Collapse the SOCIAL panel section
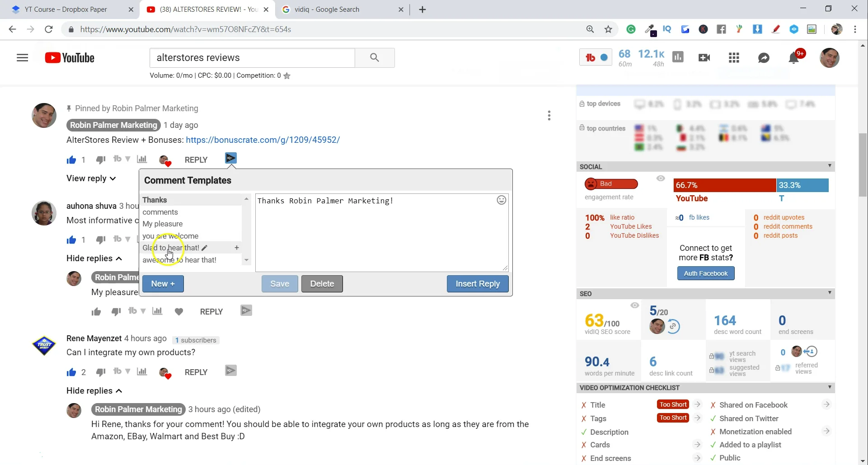Screen dimensions: 868x465 tap(830, 166)
